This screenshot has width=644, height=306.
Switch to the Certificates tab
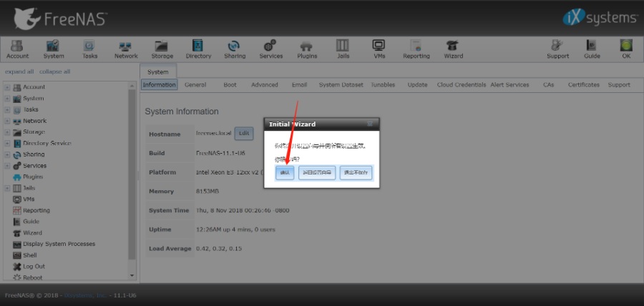pos(584,84)
